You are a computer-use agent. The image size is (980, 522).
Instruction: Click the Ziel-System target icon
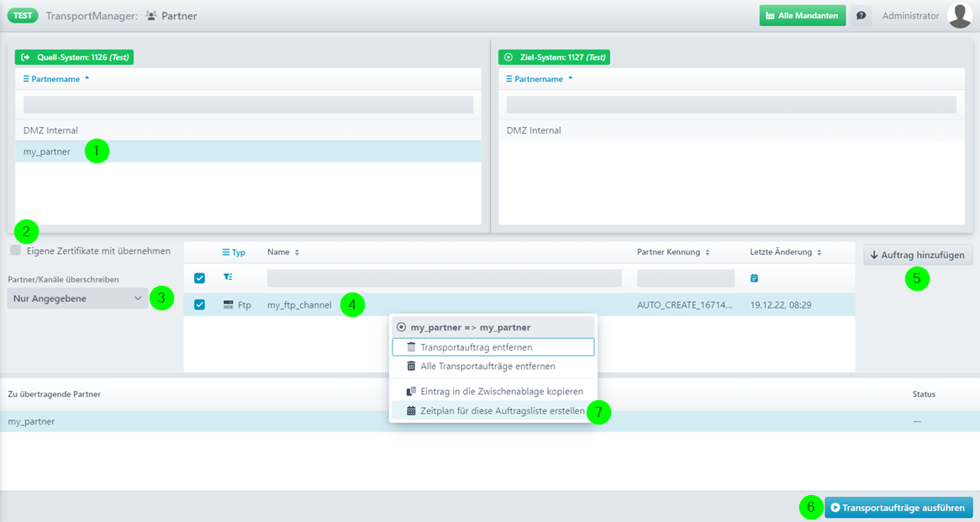(x=508, y=57)
